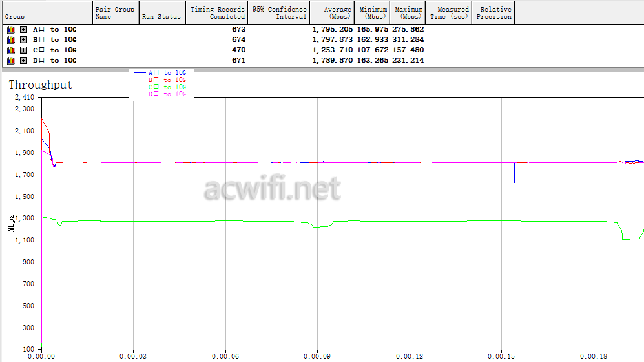Click minimum value 163.265

(373, 60)
